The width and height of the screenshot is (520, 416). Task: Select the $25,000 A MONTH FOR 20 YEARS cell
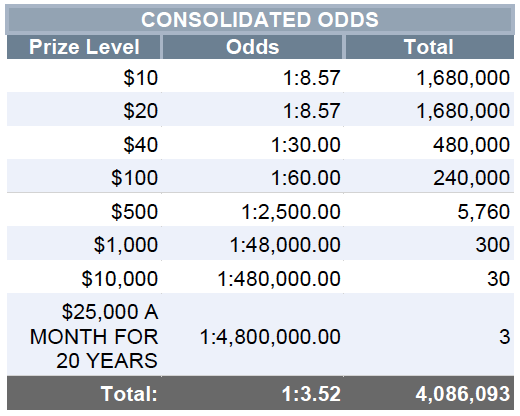point(84,336)
